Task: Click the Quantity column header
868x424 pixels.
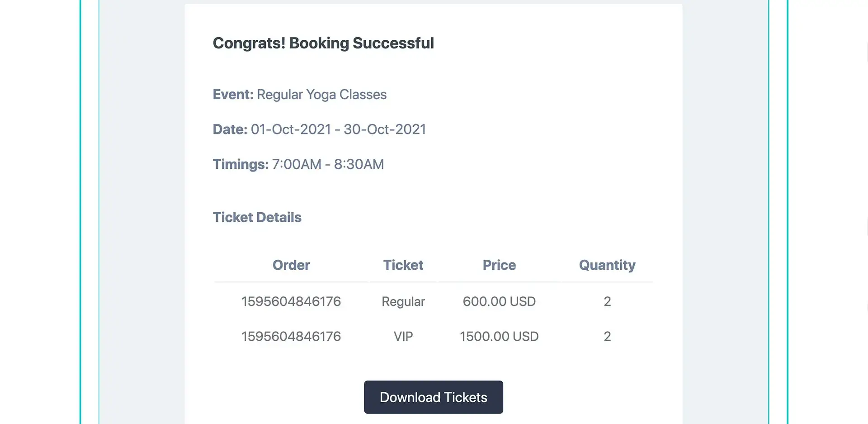Action: pos(607,265)
